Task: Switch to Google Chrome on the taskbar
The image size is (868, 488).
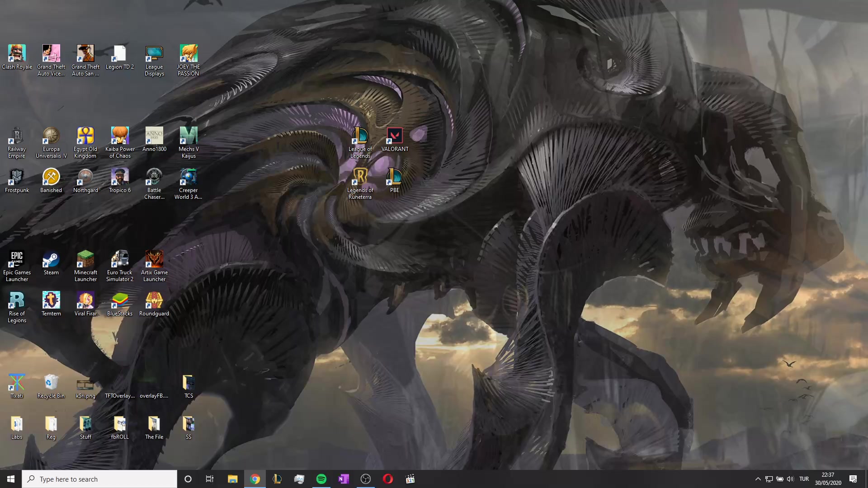Action: click(x=255, y=479)
